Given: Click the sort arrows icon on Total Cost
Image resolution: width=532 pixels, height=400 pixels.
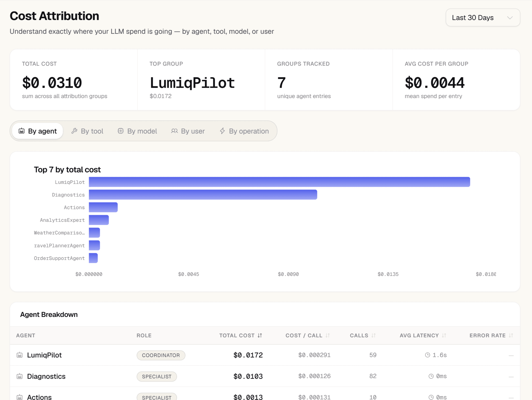Looking at the screenshot, I should [260, 335].
